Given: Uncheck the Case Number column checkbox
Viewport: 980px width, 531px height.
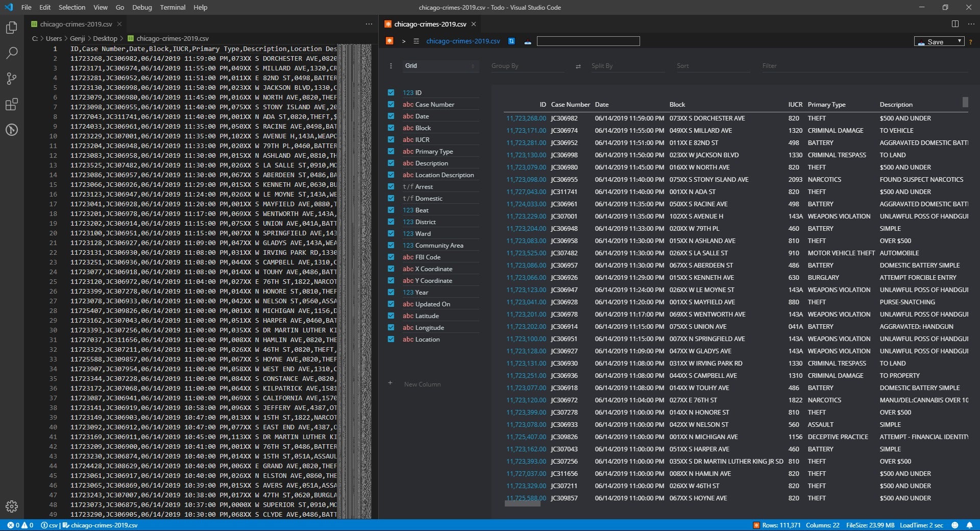Looking at the screenshot, I should [391, 104].
